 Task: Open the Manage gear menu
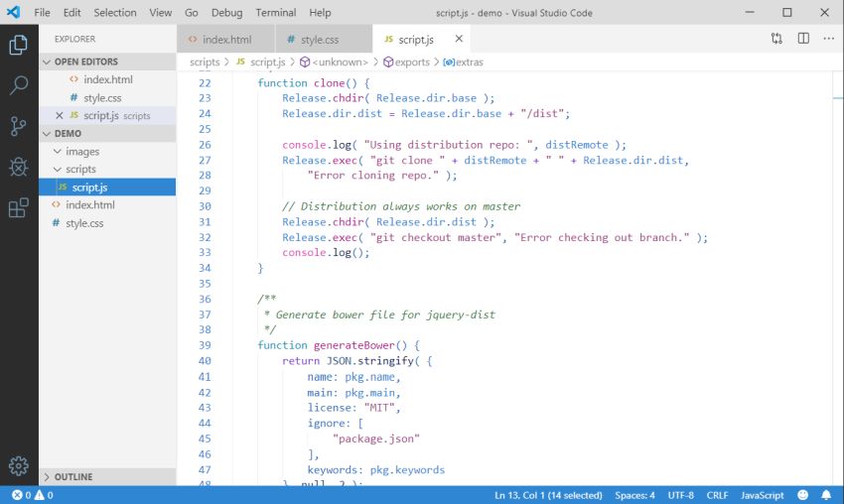coord(18,465)
